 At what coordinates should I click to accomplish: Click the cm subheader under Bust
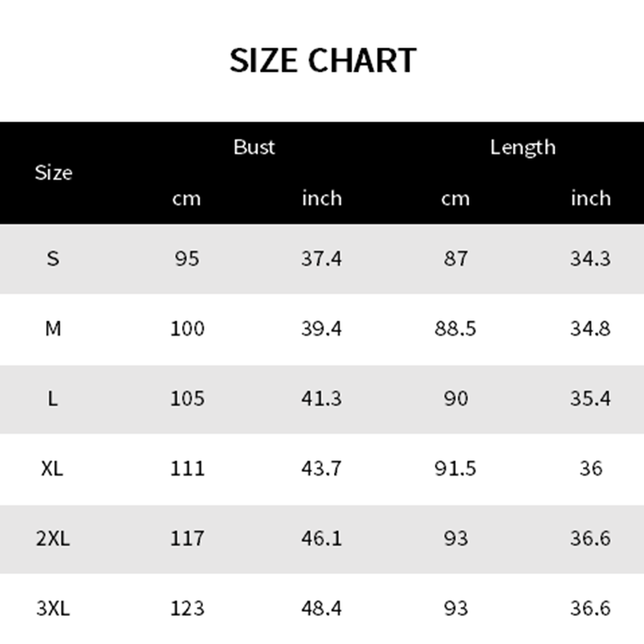coord(187,198)
